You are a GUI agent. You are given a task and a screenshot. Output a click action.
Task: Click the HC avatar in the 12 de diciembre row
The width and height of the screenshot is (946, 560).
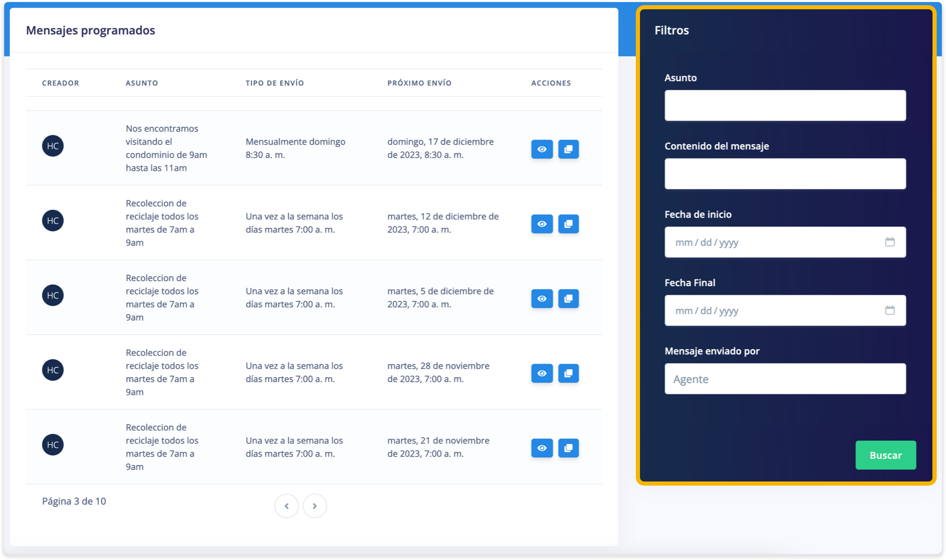tap(53, 221)
